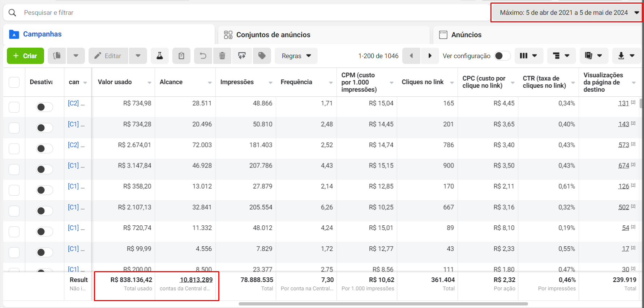The height and width of the screenshot is (308, 644).
Task: Switch to the Anúncios tab
Action: 538,35
